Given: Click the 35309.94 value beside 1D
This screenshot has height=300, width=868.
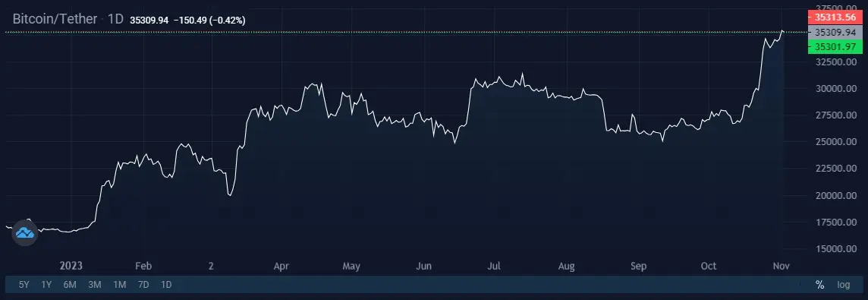Looking at the screenshot, I should coord(149,20).
